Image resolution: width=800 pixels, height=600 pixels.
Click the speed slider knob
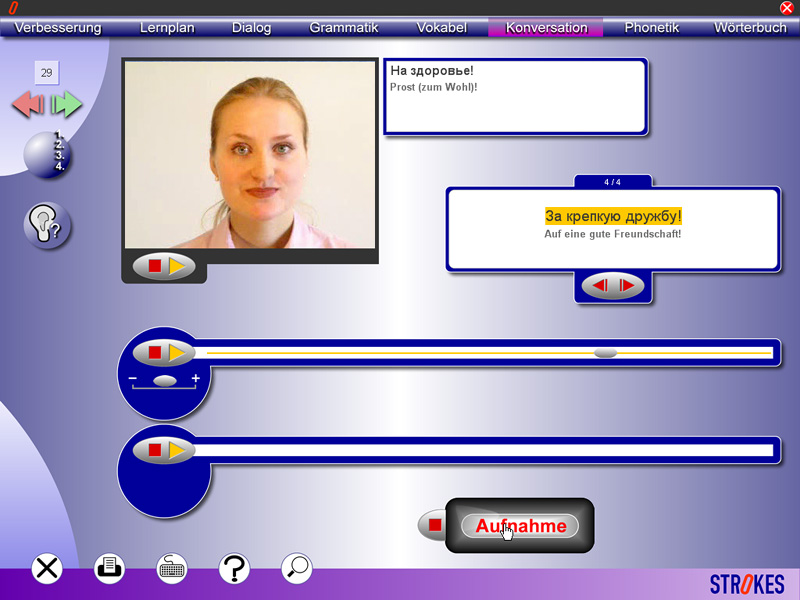(x=165, y=381)
